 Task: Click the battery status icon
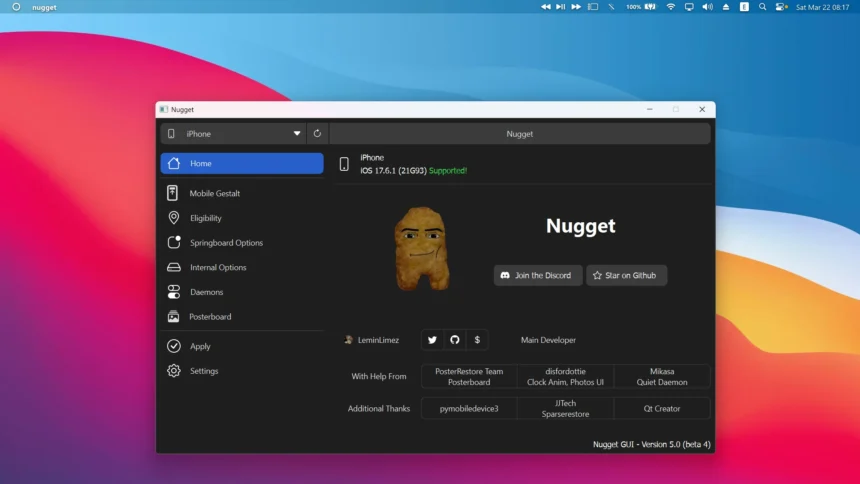[x=650, y=7]
